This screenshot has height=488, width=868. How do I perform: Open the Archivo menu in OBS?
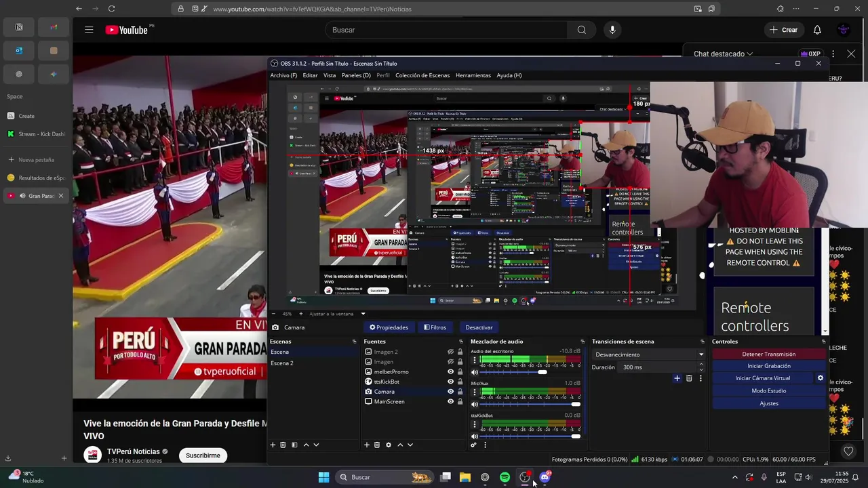pyautogui.click(x=283, y=75)
